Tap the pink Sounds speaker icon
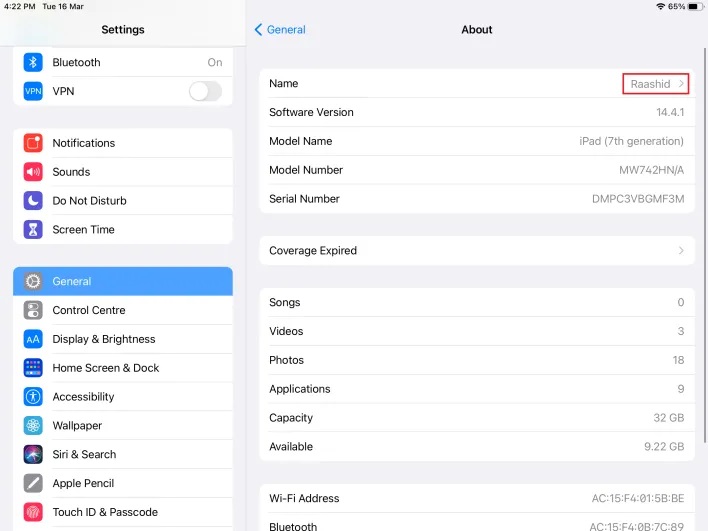The height and width of the screenshot is (531, 708). click(33, 172)
